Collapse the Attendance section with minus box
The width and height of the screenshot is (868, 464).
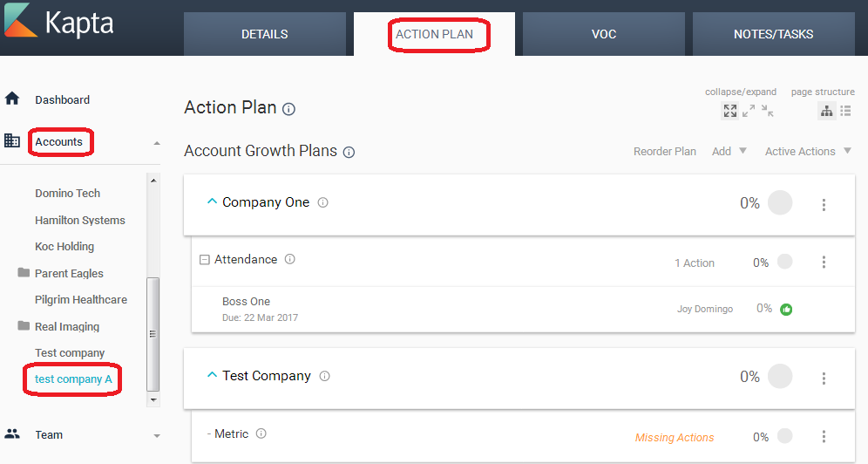coord(204,260)
